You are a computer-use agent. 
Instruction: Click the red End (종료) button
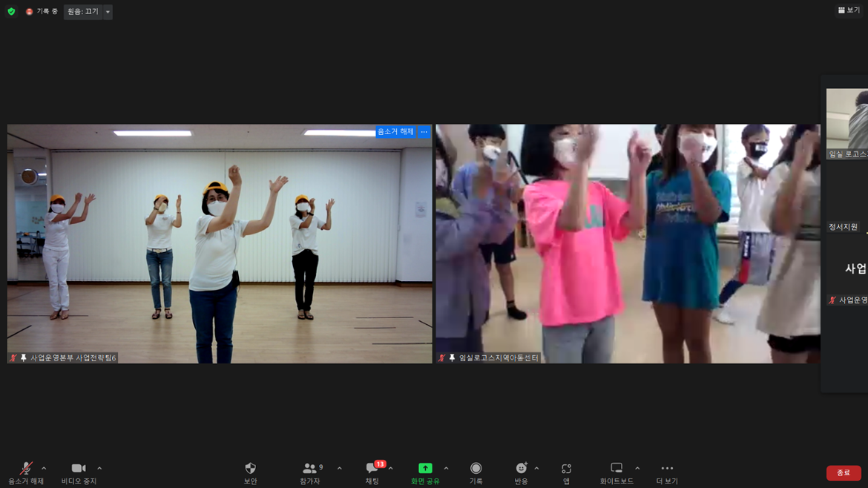coord(844,473)
